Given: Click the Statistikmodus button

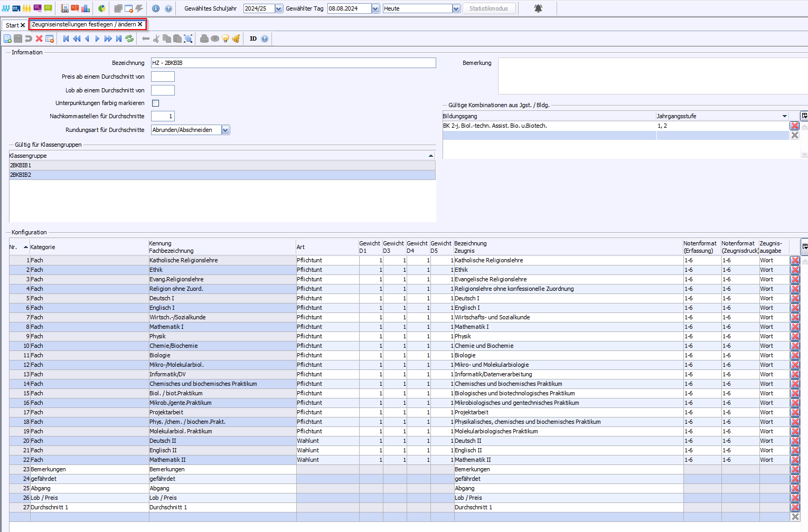Looking at the screenshot, I should [x=488, y=8].
